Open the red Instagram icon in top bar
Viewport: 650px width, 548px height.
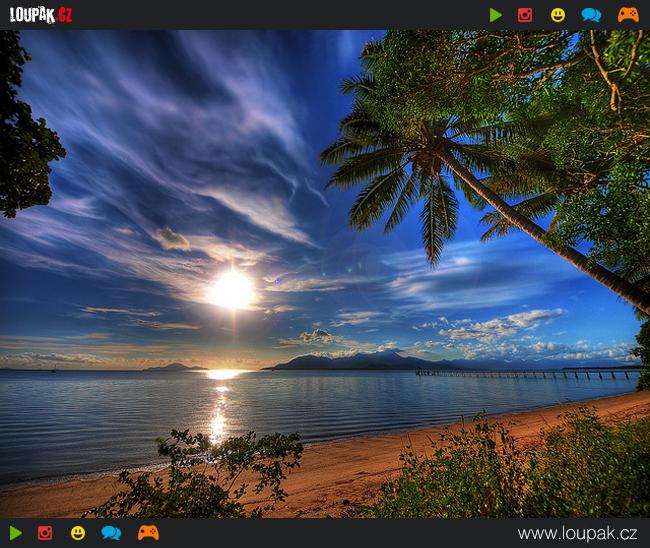pos(525,15)
